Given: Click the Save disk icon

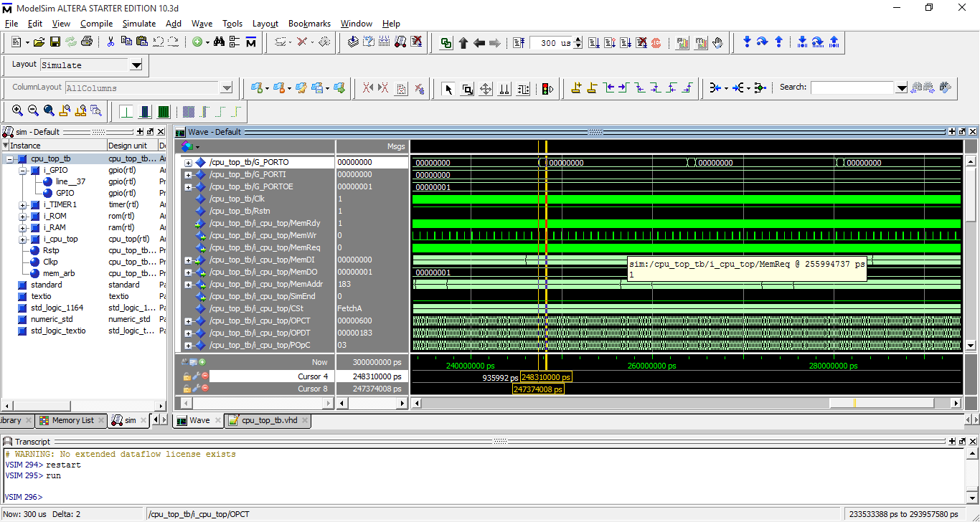Looking at the screenshot, I should click(55, 42).
